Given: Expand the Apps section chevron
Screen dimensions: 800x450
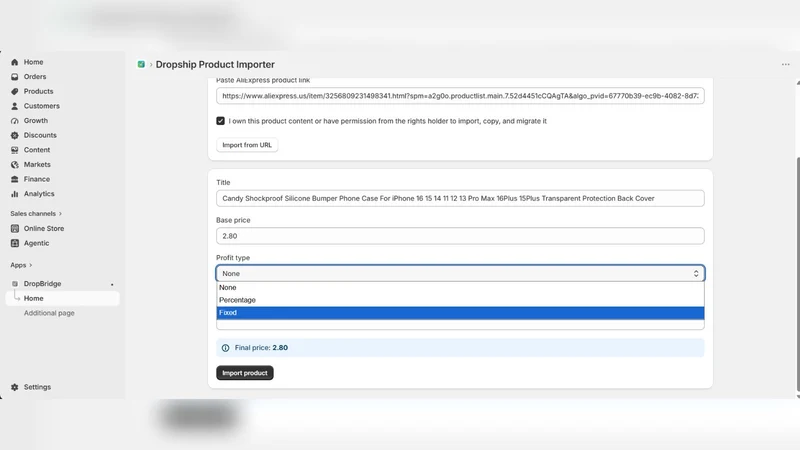Looking at the screenshot, I should 31,265.
